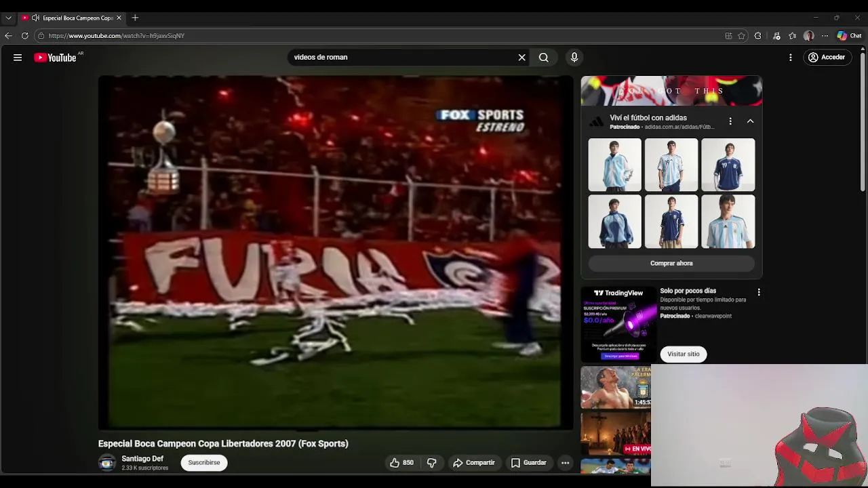The image size is (868, 488).
Task: Open YouTube settings three-dot menu beside Acceder
Action: point(791,58)
